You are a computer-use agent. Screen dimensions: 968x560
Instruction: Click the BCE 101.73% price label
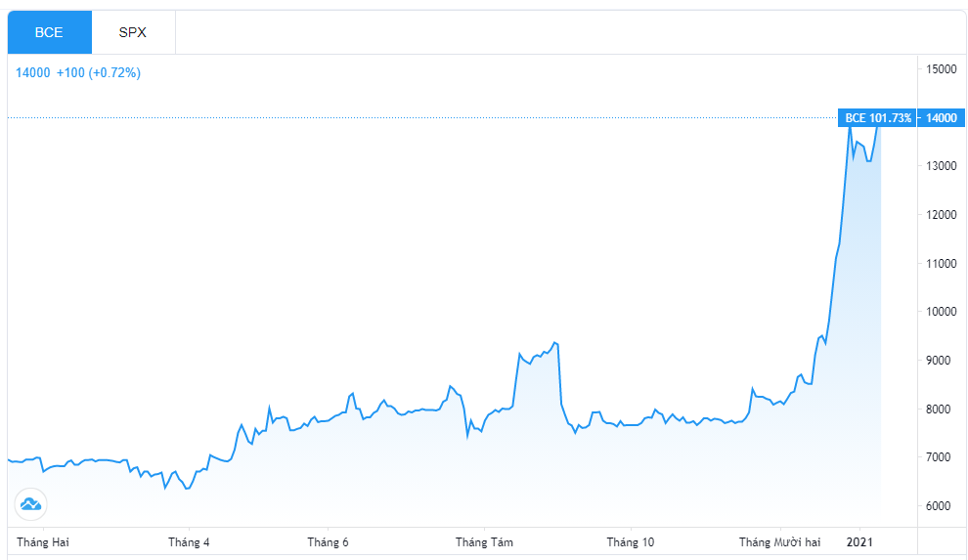click(877, 118)
